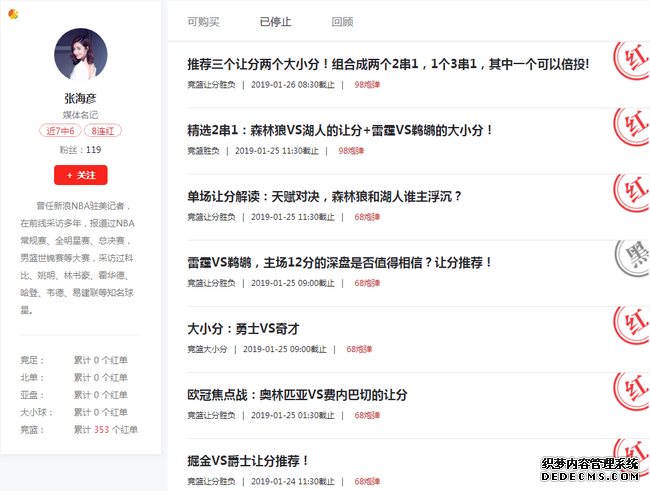
Task: Click the orange logo icon at top left
Action: [x=13, y=14]
